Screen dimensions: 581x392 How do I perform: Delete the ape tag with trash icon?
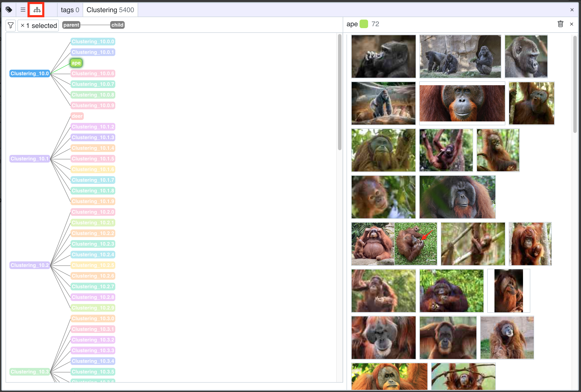pyautogui.click(x=560, y=24)
